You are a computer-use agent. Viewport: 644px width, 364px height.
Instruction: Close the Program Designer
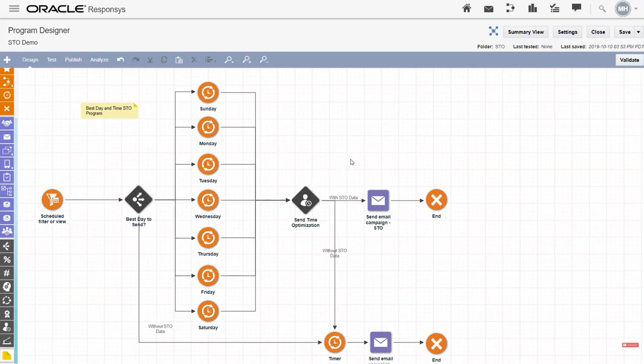(598, 32)
